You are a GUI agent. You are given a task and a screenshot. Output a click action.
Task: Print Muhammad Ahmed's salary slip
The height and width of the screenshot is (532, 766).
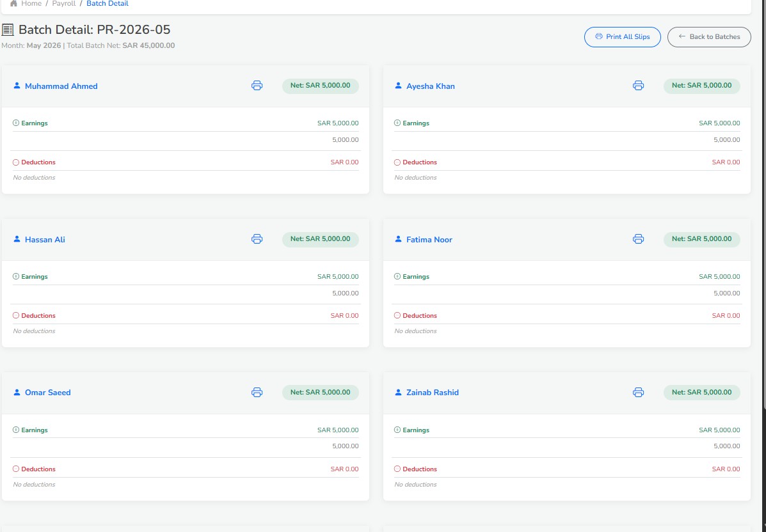pos(257,86)
